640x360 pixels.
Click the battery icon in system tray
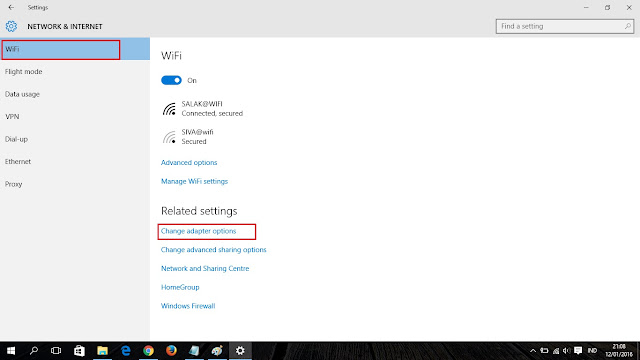(x=544, y=351)
